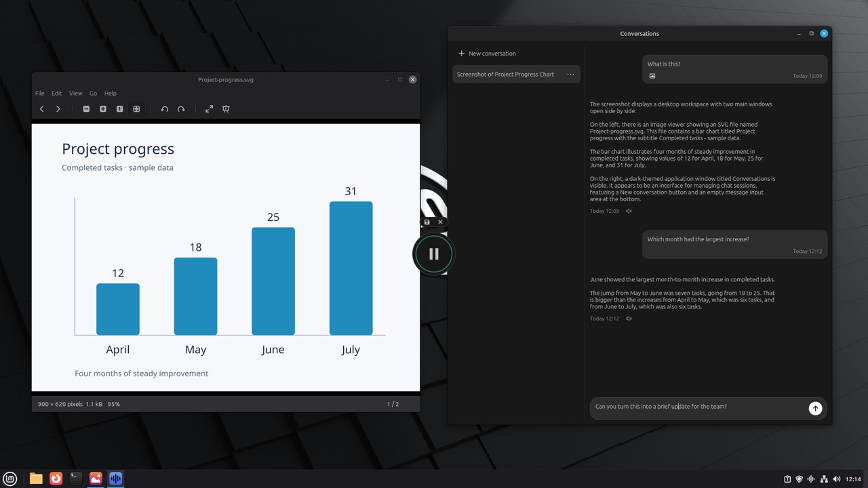Read aloud the 12:12 June increase reply

pyautogui.click(x=629, y=319)
